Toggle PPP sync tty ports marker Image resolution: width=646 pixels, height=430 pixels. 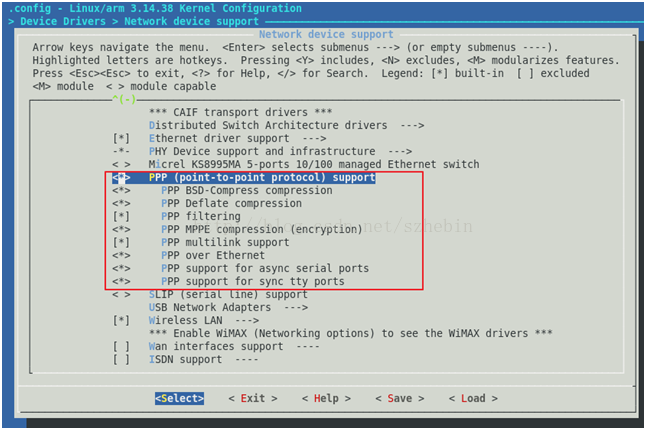[121, 282]
